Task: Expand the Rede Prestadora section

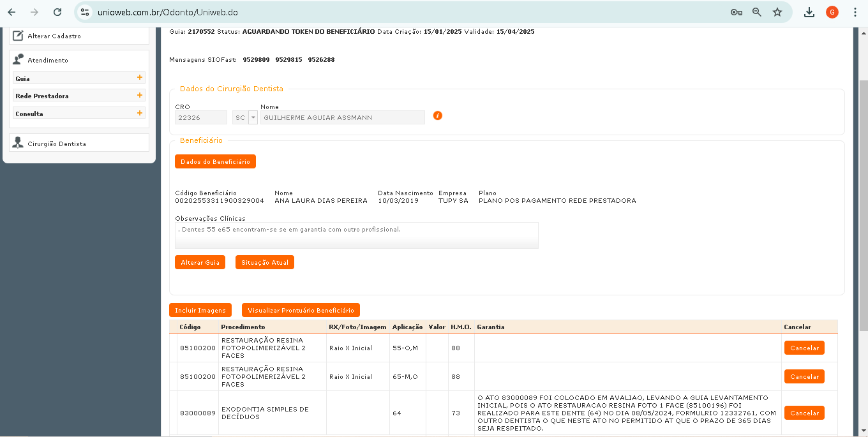Action: pyautogui.click(x=139, y=96)
